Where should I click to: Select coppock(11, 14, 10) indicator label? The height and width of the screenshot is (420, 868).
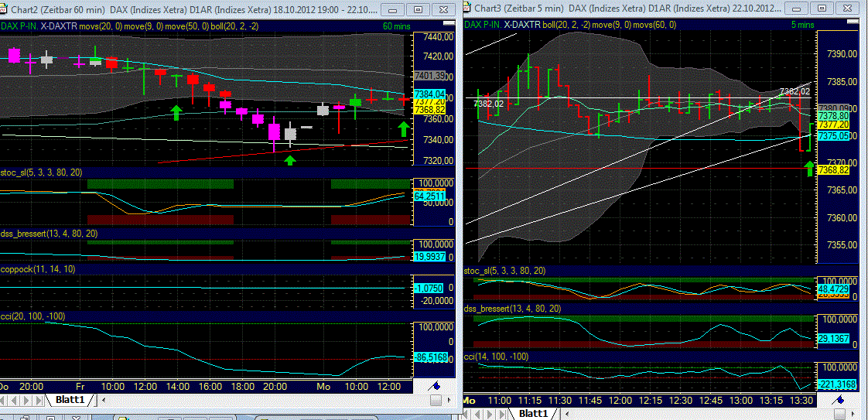point(38,269)
